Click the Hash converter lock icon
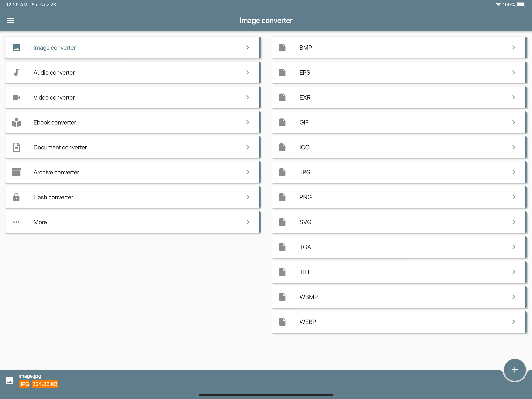532x399 pixels. 16,197
